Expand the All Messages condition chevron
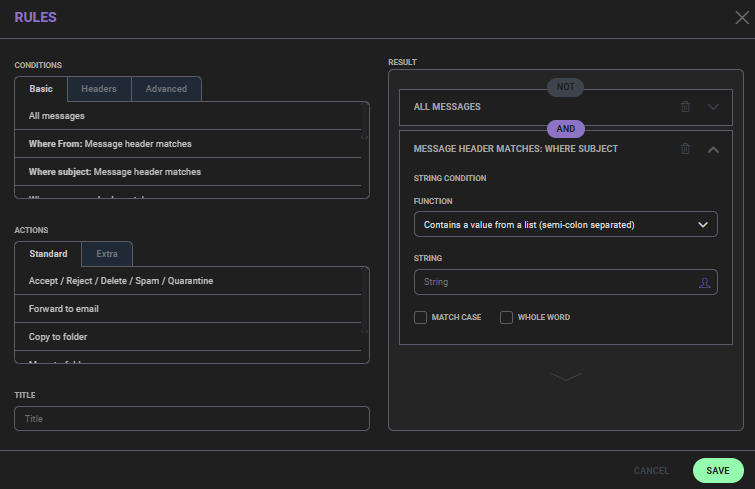Viewport: 755px width, 489px height. pyautogui.click(x=713, y=107)
